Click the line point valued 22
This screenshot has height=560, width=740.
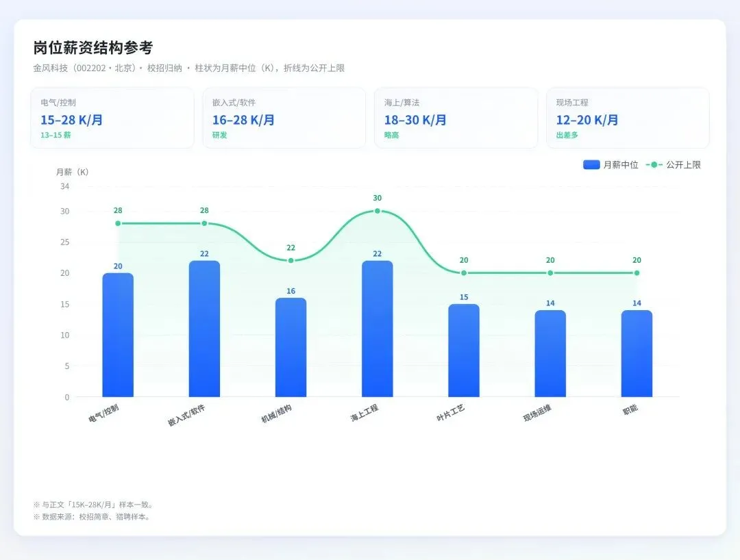291,261
